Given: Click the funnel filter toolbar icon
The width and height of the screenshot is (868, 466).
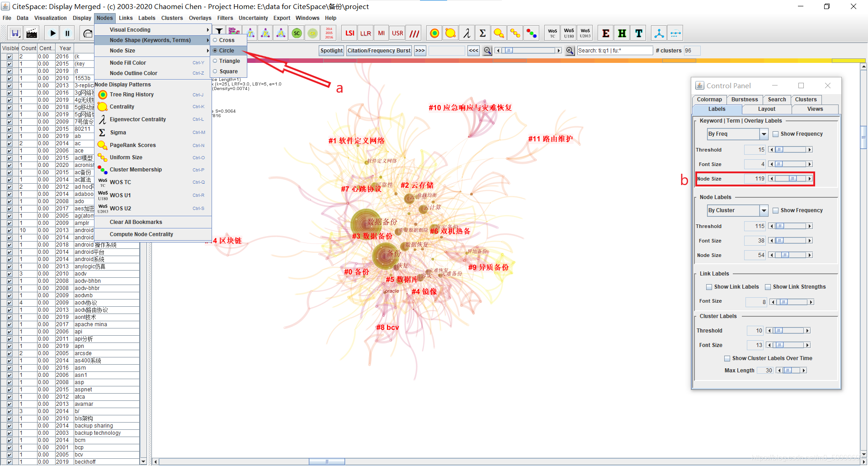Looking at the screenshot, I should click(x=219, y=31).
